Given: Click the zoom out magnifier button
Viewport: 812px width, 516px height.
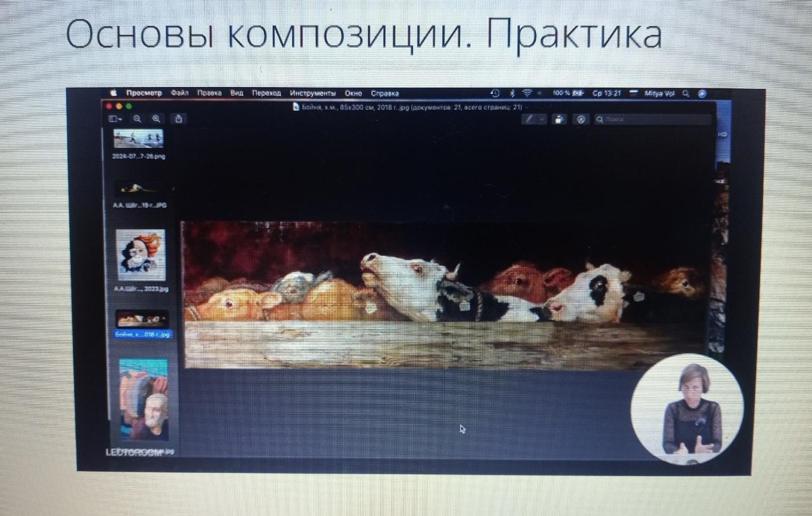Looking at the screenshot, I should coord(137,119).
